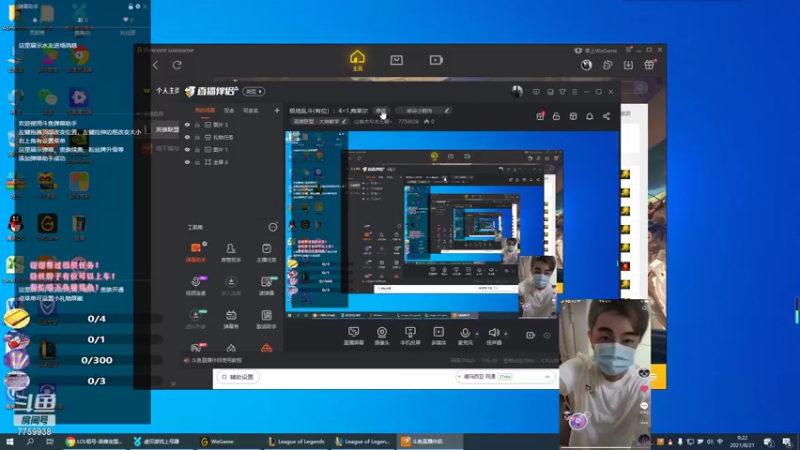The image size is (800, 450).
Task: Lock the 图片 3 layer
Action: (x=197, y=124)
